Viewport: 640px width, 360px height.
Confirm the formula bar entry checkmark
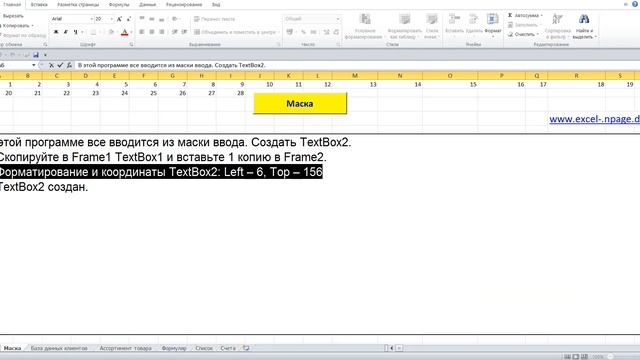(60, 65)
